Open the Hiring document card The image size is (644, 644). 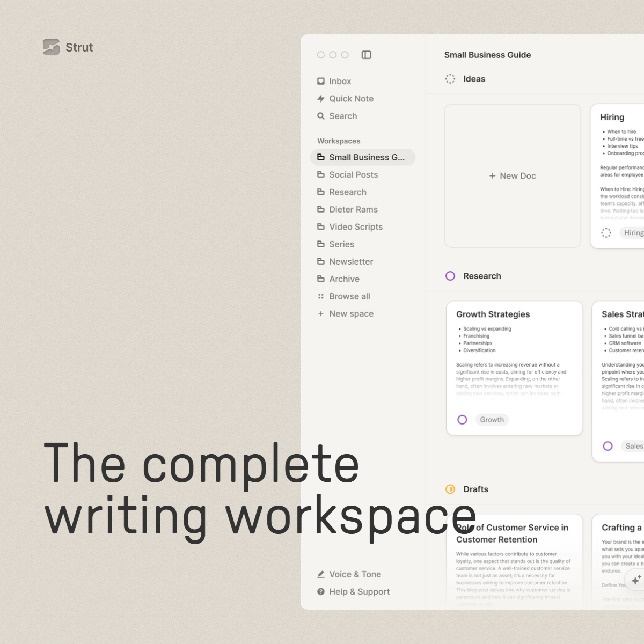point(617,176)
